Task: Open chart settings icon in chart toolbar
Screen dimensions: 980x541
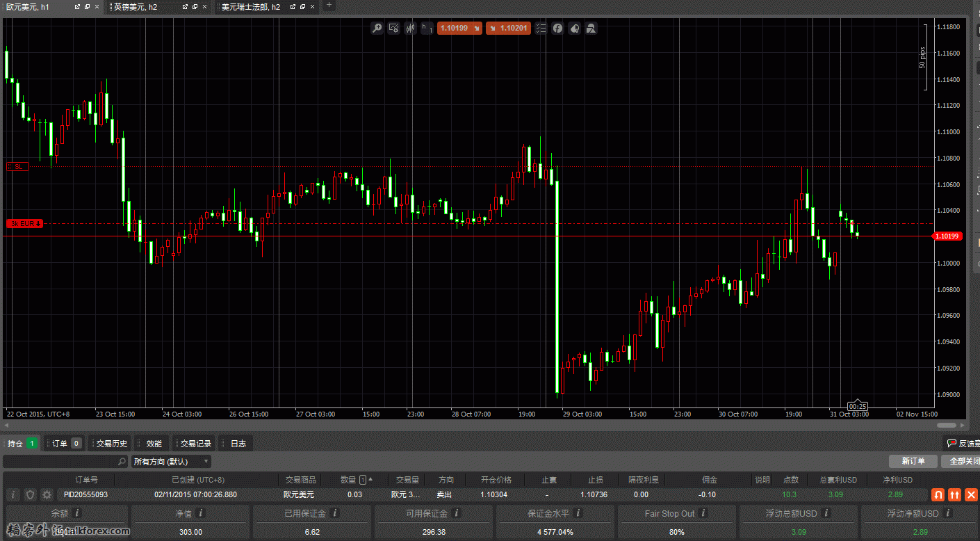Action: (x=393, y=29)
